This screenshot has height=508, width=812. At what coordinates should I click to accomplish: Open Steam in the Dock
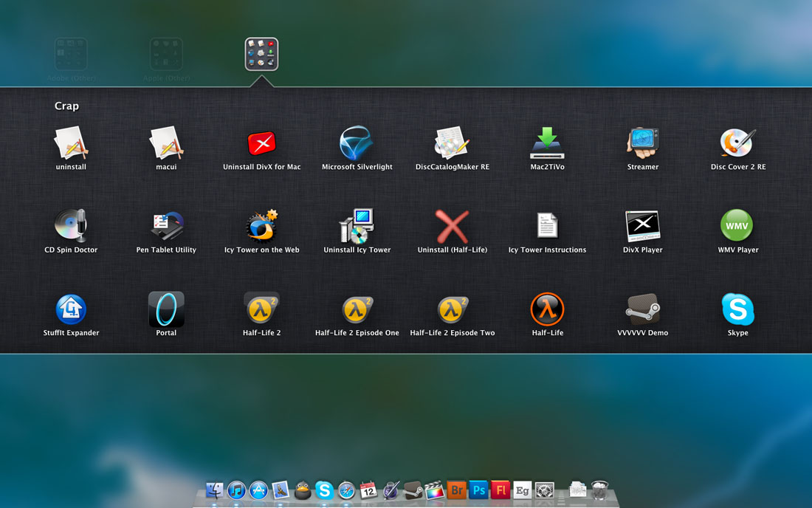pos(413,490)
